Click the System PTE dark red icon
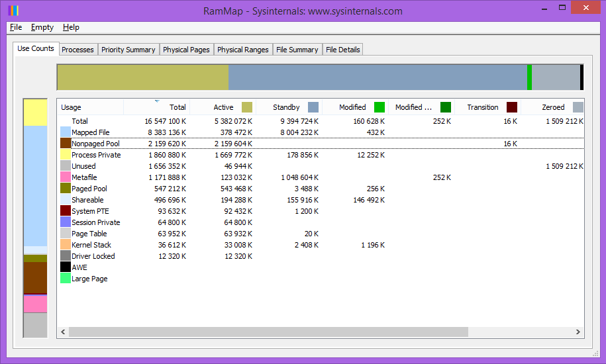This screenshot has height=364, width=606. point(66,211)
